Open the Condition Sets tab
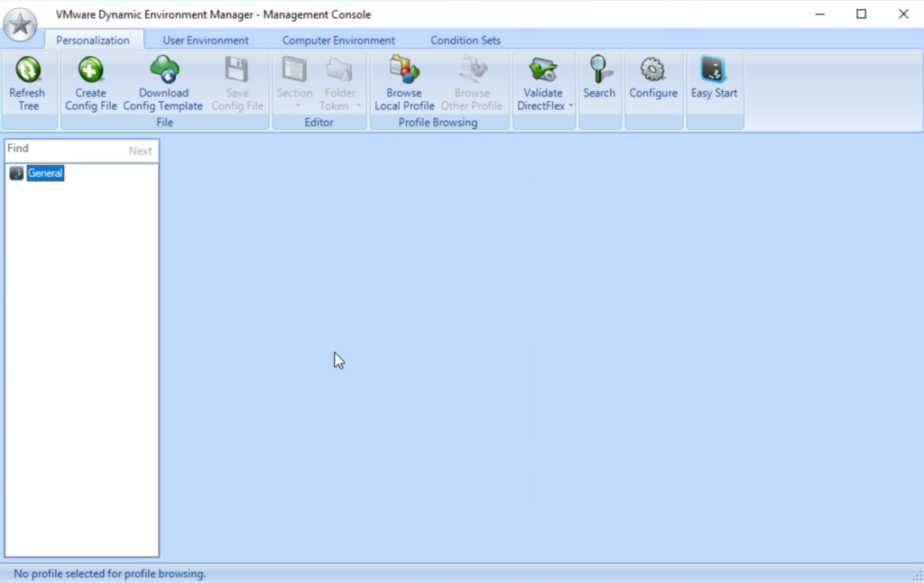924x583 pixels. pos(465,41)
